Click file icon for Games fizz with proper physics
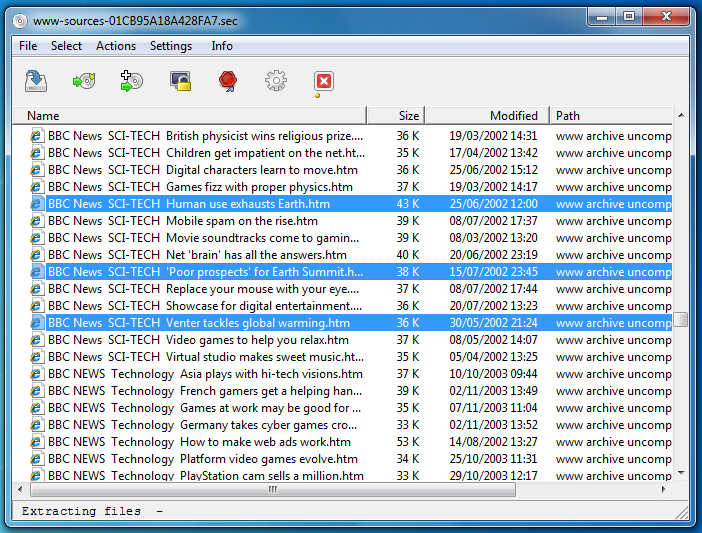This screenshot has height=533, width=702. click(37, 187)
